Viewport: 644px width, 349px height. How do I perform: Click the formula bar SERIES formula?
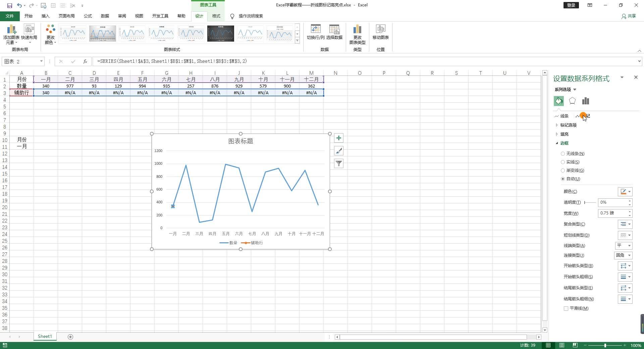pos(172,61)
